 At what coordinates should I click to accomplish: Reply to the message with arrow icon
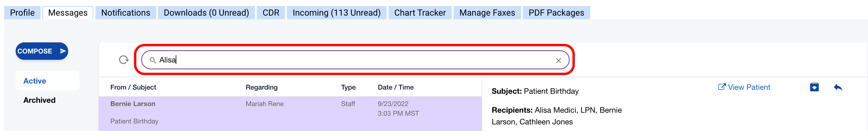(x=838, y=87)
